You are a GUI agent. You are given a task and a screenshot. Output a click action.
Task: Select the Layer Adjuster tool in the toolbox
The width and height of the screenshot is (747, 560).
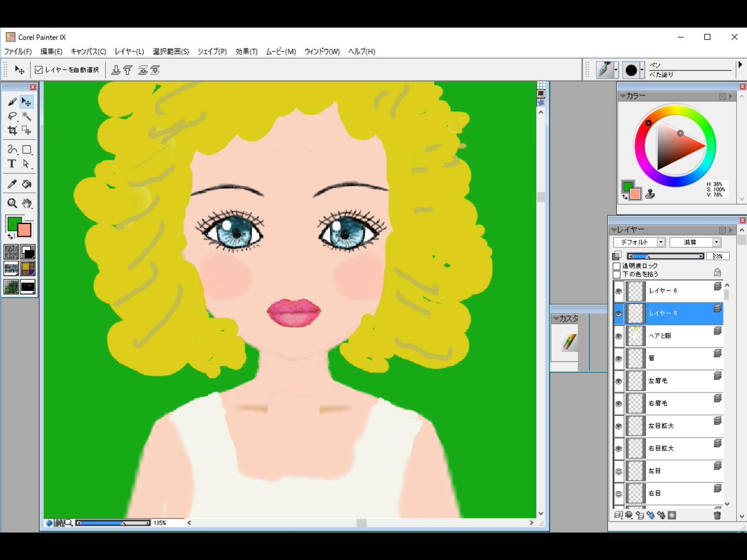pyautogui.click(x=26, y=102)
